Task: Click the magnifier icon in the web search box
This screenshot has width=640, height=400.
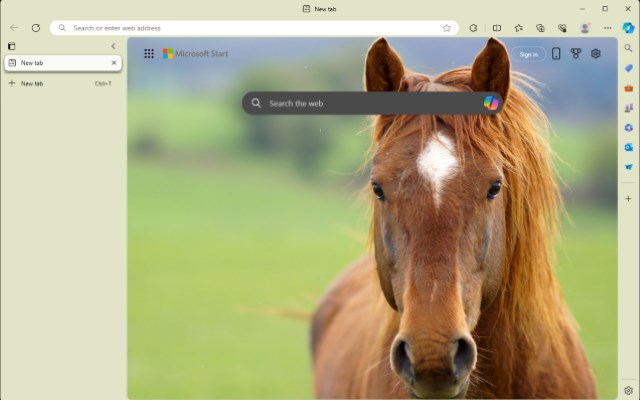Action: pyautogui.click(x=256, y=103)
